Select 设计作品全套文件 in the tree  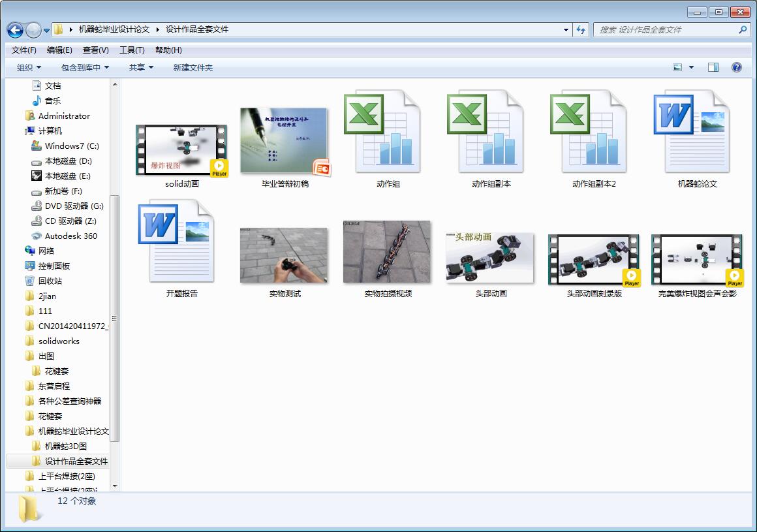(76, 461)
